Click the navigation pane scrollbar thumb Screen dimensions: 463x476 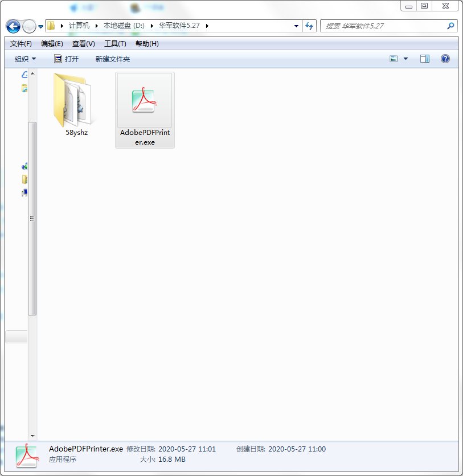tap(32, 219)
